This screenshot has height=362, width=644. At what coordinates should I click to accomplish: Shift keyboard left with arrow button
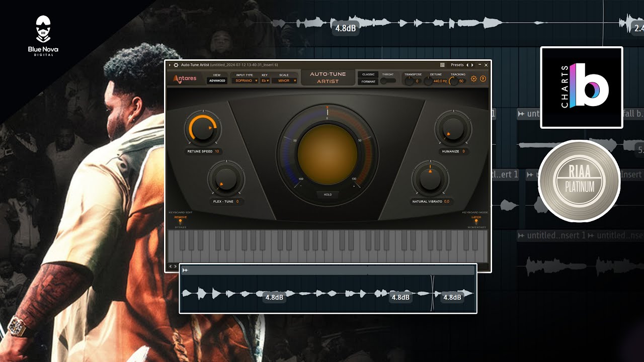coord(171,266)
